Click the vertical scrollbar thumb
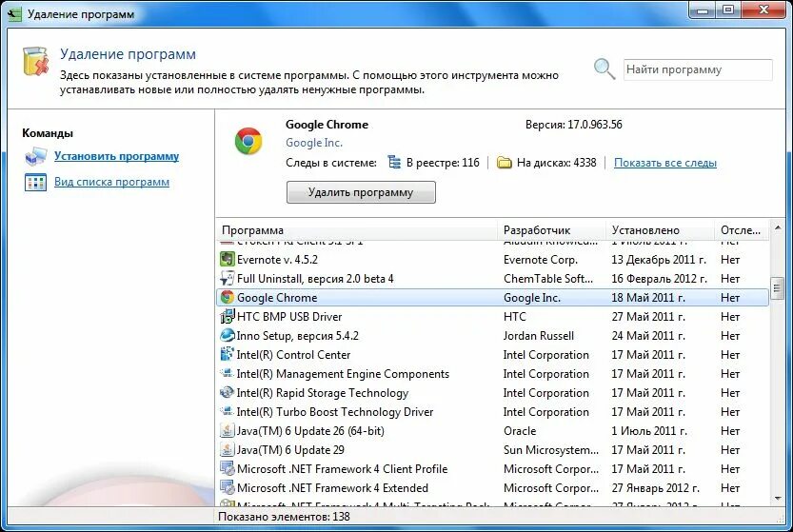This screenshot has height=532, width=793. click(778, 288)
